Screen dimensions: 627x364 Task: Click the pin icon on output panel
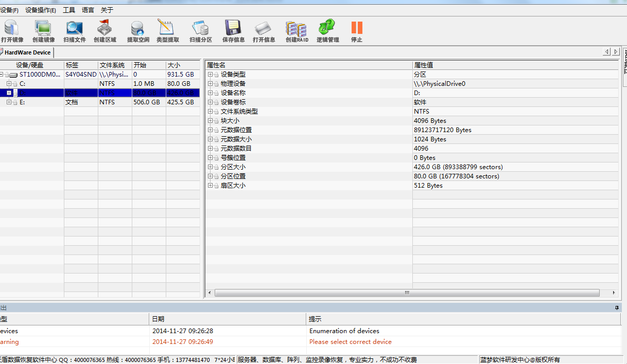[617, 307]
